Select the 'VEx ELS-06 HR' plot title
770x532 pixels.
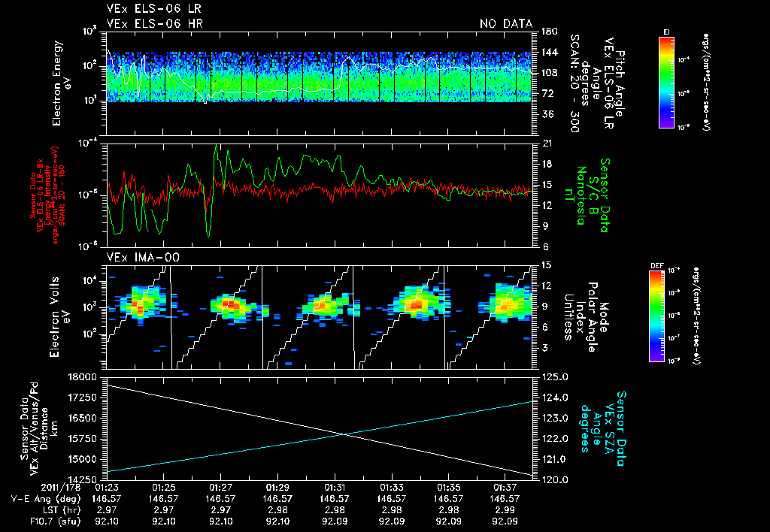click(155, 23)
